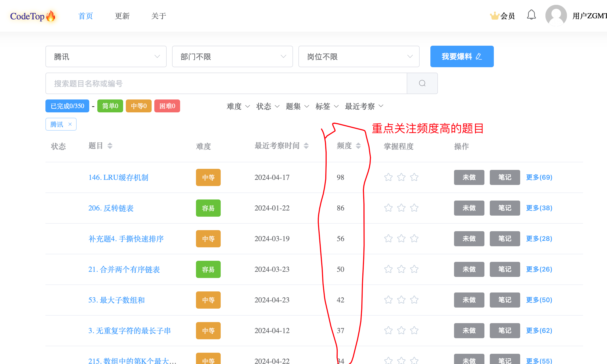Open the 关于 nav tab
This screenshot has height=364, width=607.
click(159, 16)
